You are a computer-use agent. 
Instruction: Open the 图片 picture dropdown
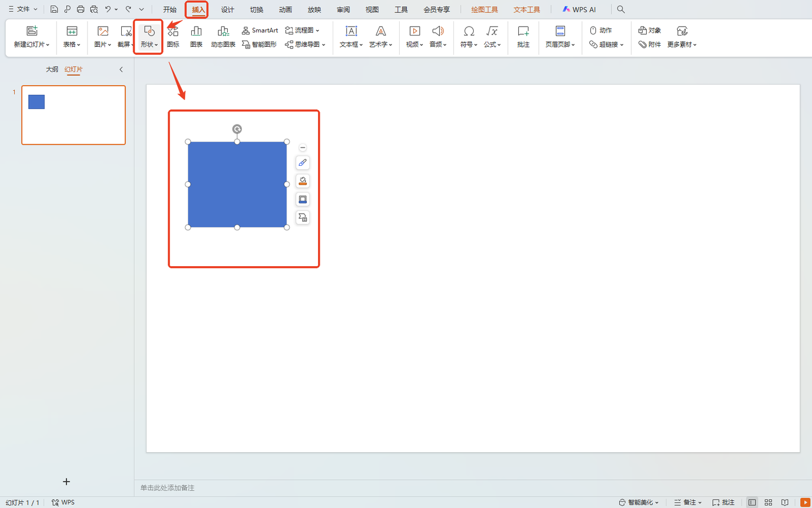click(103, 44)
